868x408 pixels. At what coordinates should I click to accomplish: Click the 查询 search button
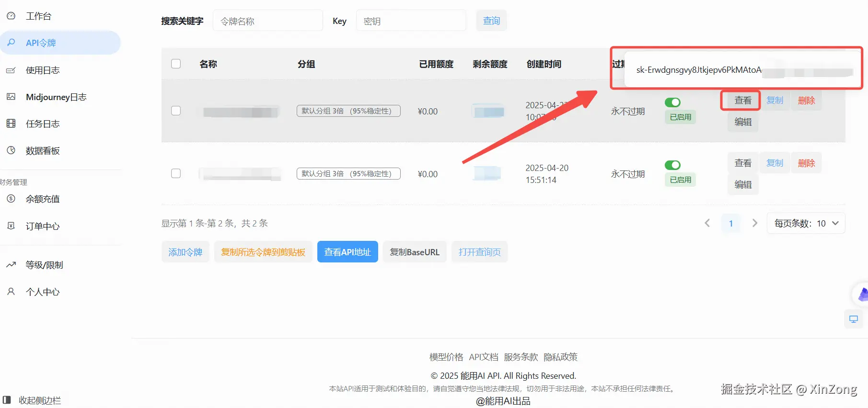[491, 21]
